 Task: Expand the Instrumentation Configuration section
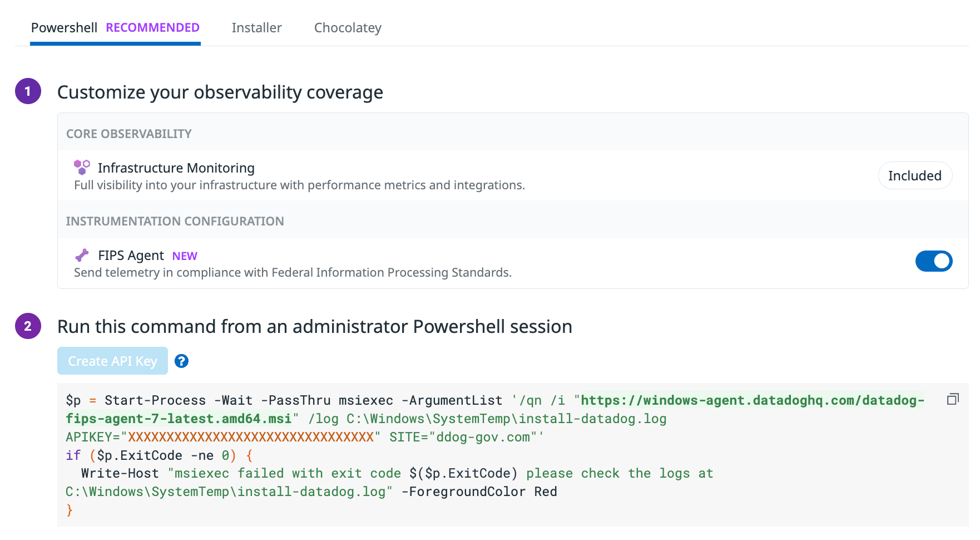point(174,220)
